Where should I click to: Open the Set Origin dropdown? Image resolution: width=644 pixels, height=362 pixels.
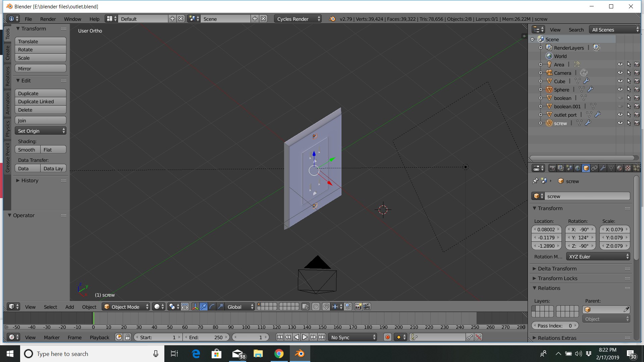coord(41,131)
